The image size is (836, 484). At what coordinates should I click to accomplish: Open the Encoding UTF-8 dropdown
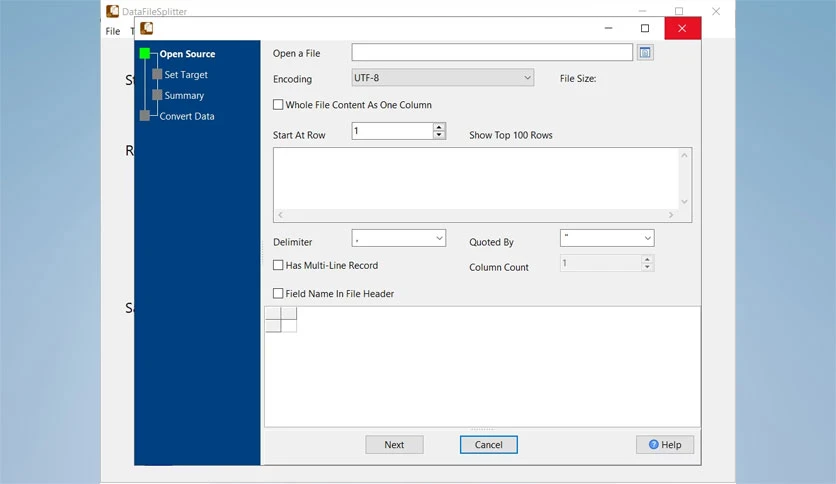point(443,78)
